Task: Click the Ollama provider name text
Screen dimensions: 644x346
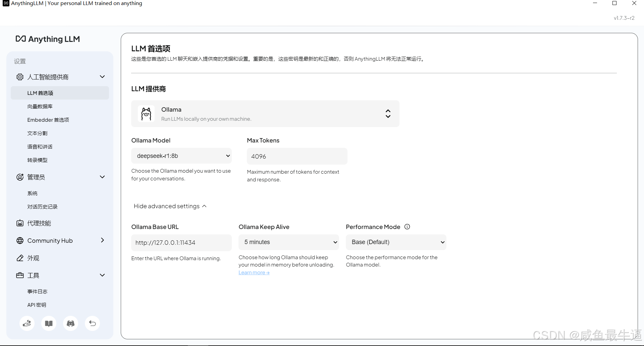Action: (x=171, y=110)
